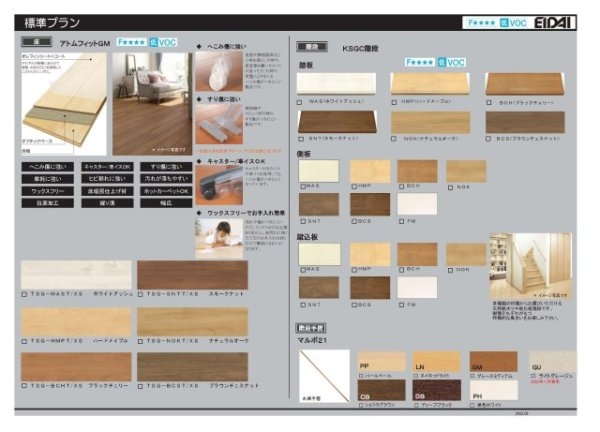600x432 pixels.
Task: Check the 踏板 BCH(ブラックチェリー) checkbox
Action: coord(489,102)
